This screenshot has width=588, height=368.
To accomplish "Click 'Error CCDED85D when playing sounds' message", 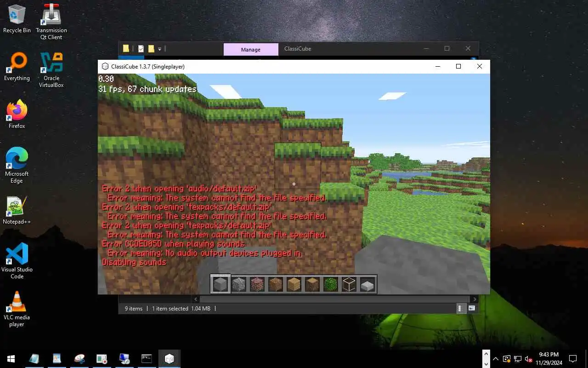I will pos(173,244).
